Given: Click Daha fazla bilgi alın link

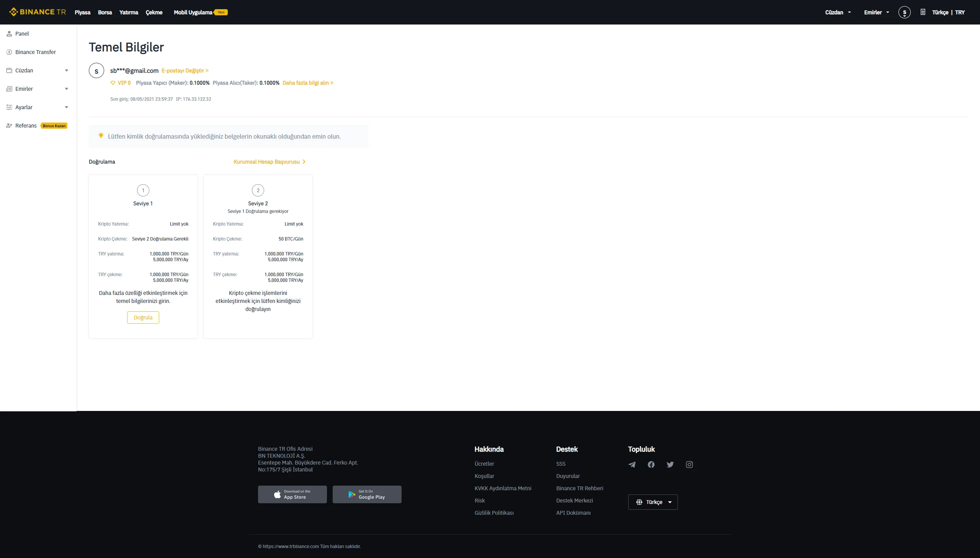Looking at the screenshot, I should (x=308, y=83).
